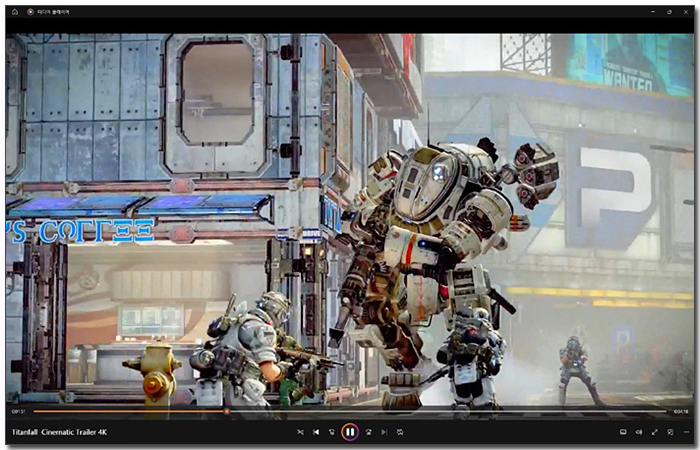700x450 pixels.
Task: Return to the Media Player home
Action: tap(15, 12)
